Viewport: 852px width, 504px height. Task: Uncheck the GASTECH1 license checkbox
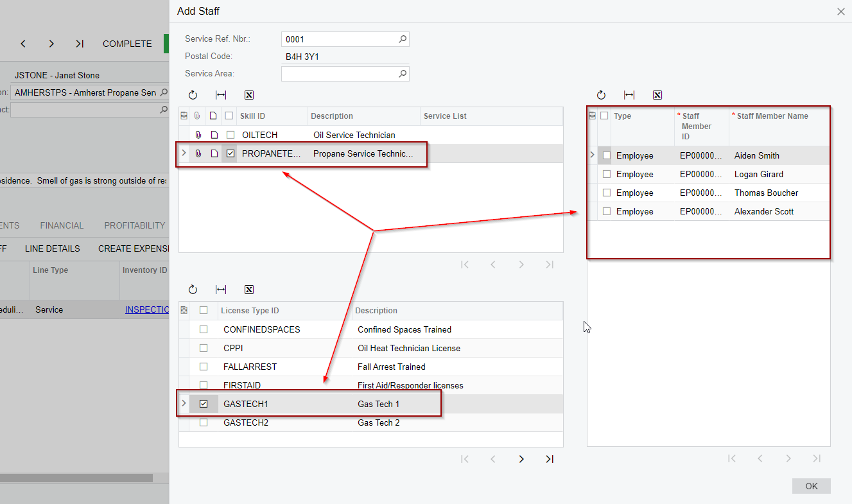[x=204, y=404]
